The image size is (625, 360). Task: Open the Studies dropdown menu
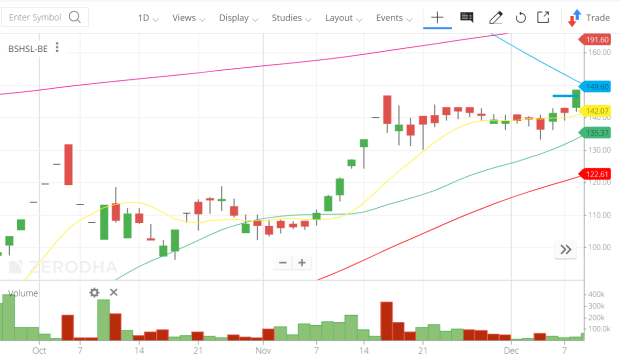291,18
